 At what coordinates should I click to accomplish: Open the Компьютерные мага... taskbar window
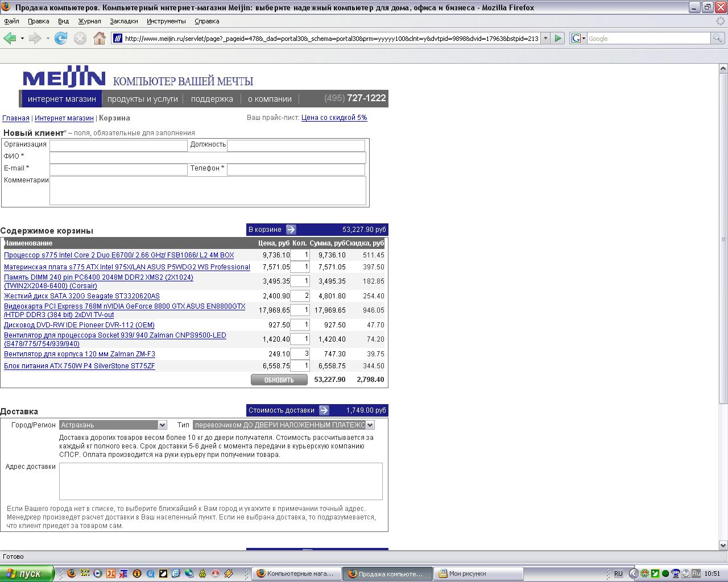(297, 573)
